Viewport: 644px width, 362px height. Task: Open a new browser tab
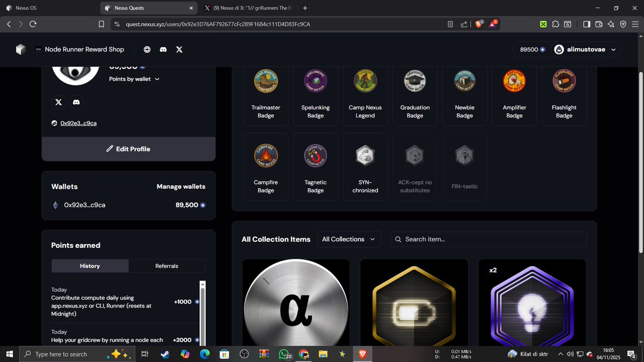305,8
